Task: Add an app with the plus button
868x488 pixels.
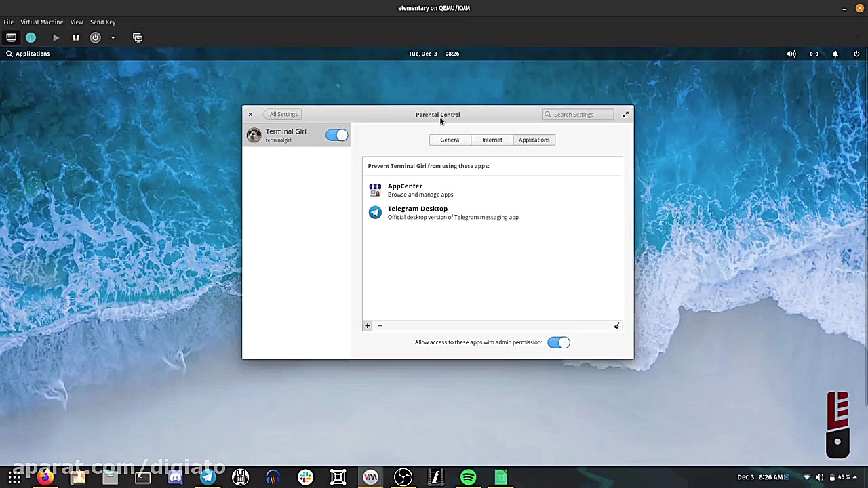Action: [368, 326]
